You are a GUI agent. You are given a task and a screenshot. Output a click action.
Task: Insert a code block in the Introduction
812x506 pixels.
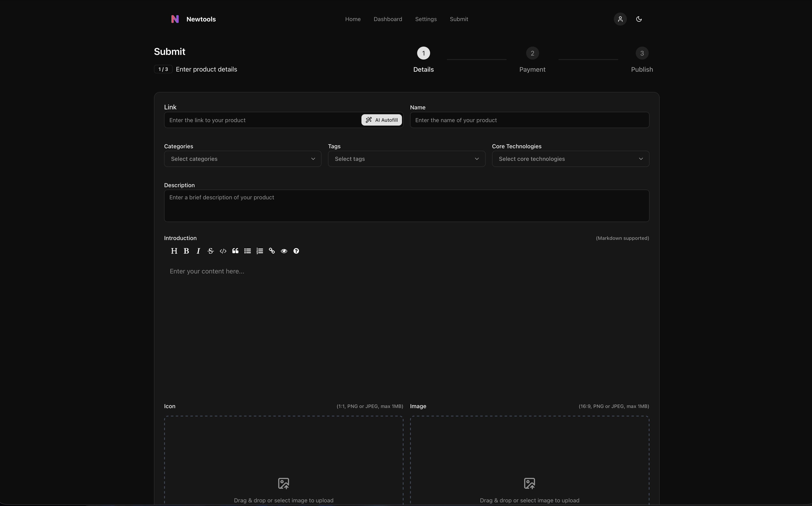(x=223, y=251)
